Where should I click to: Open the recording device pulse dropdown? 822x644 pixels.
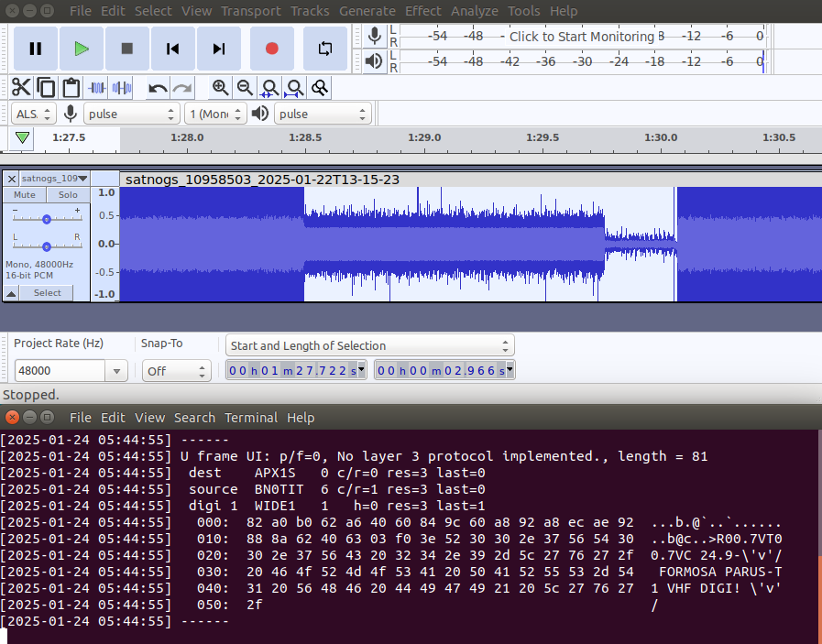pyautogui.click(x=131, y=114)
